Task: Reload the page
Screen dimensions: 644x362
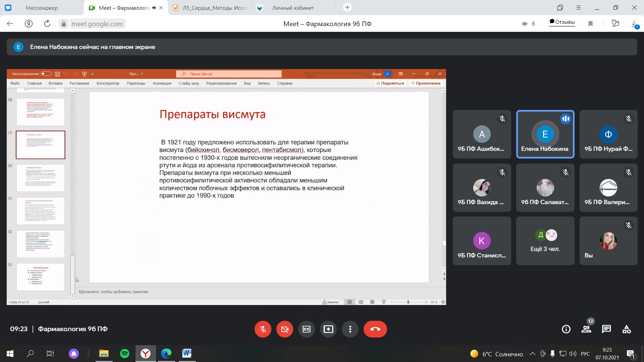Action: 47,24
